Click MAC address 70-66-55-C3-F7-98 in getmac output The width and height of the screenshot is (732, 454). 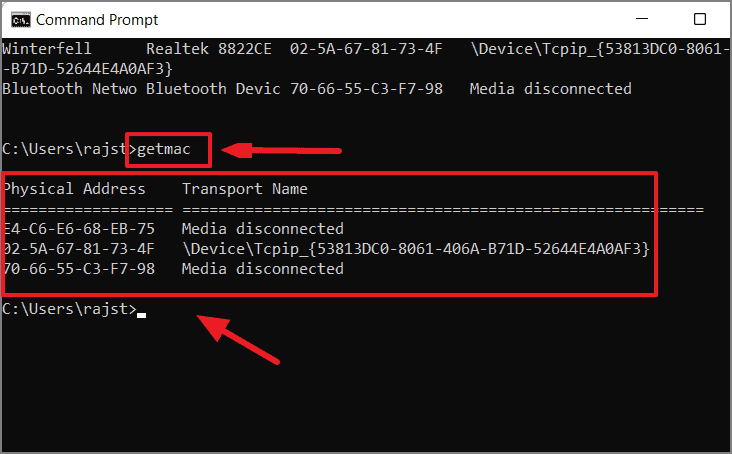(79, 269)
